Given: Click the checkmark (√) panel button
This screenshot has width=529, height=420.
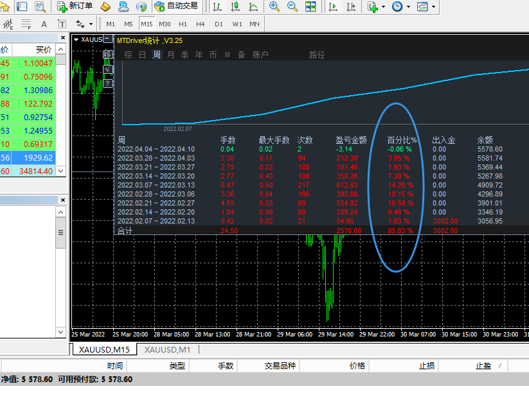Looking at the screenshot, I should (107, 69).
